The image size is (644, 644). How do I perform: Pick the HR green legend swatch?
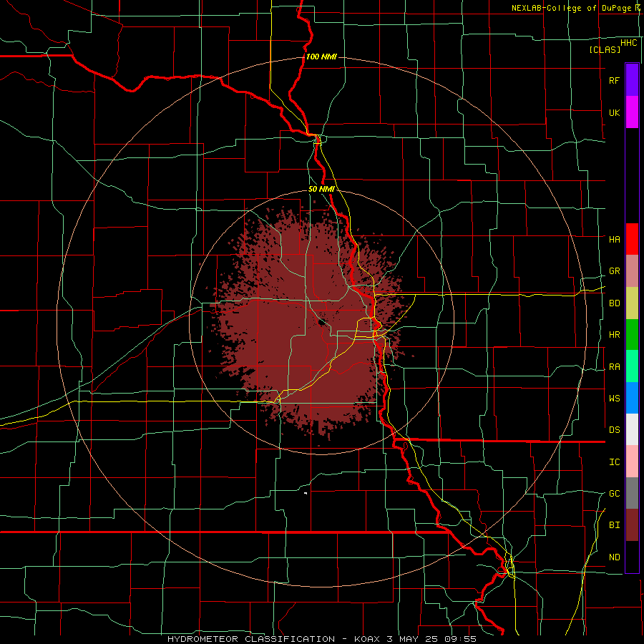[632, 335]
